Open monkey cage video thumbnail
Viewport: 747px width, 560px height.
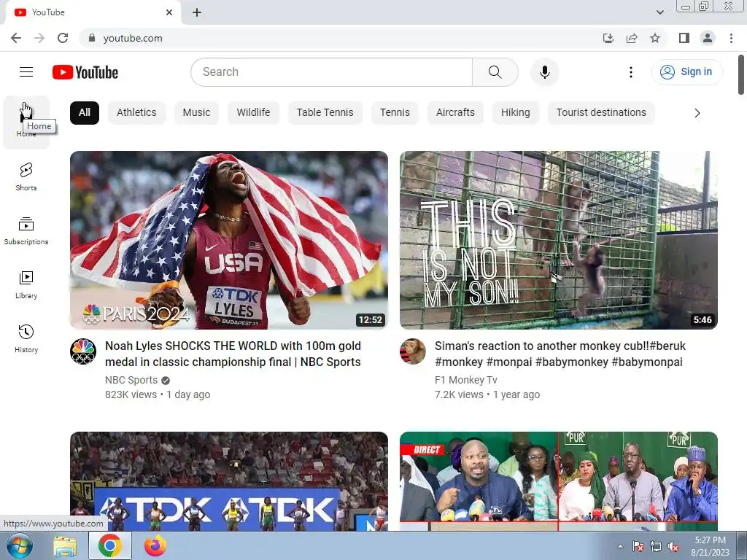coord(558,240)
